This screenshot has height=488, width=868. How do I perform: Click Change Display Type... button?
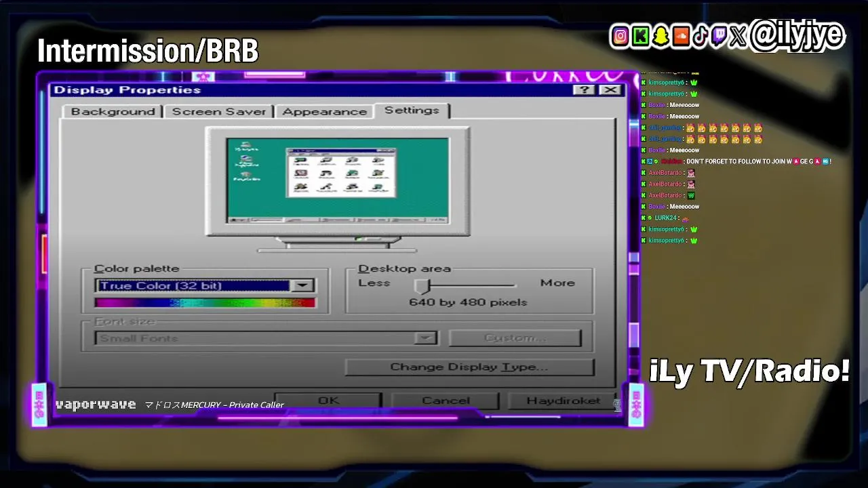tap(469, 367)
